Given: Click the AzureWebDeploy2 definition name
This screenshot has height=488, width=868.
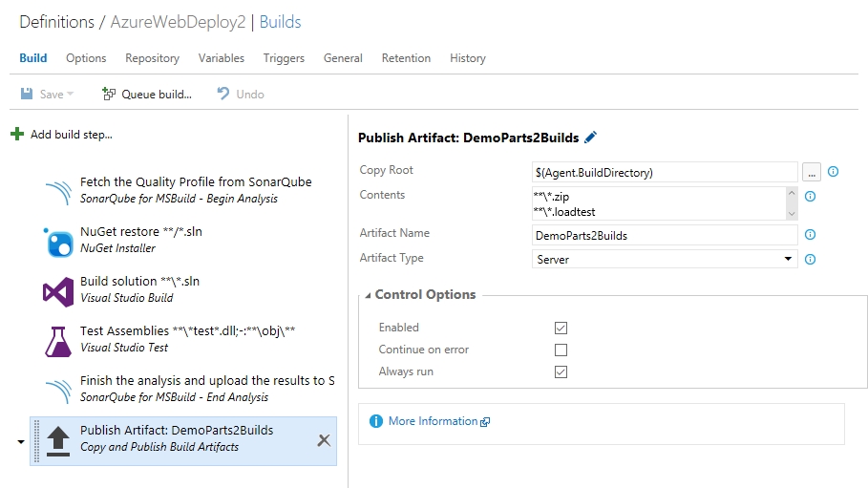Looking at the screenshot, I should (178, 22).
